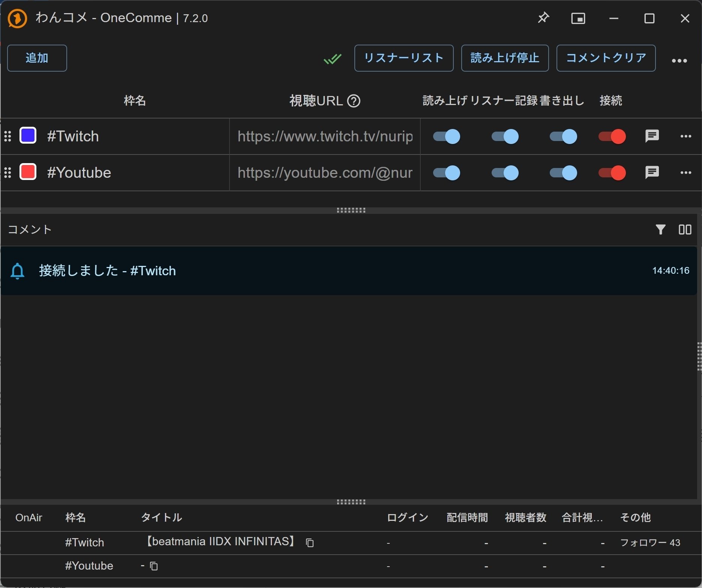Copy the #Youtube stream title
The height and width of the screenshot is (588, 702).
(154, 566)
